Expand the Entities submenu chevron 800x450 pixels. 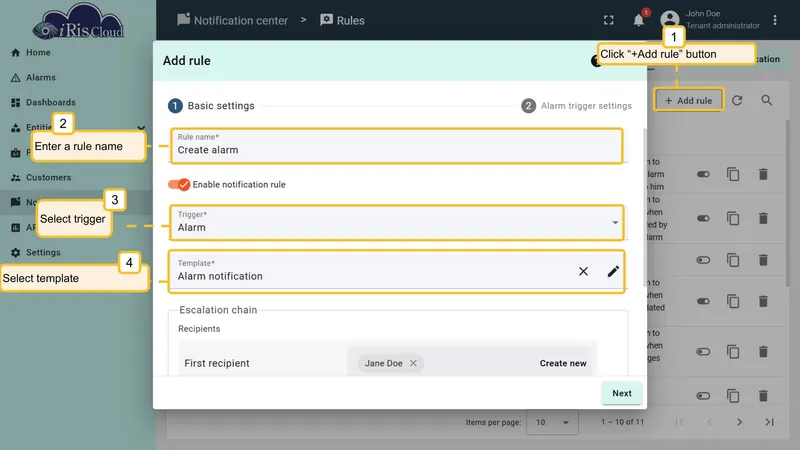(x=141, y=128)
